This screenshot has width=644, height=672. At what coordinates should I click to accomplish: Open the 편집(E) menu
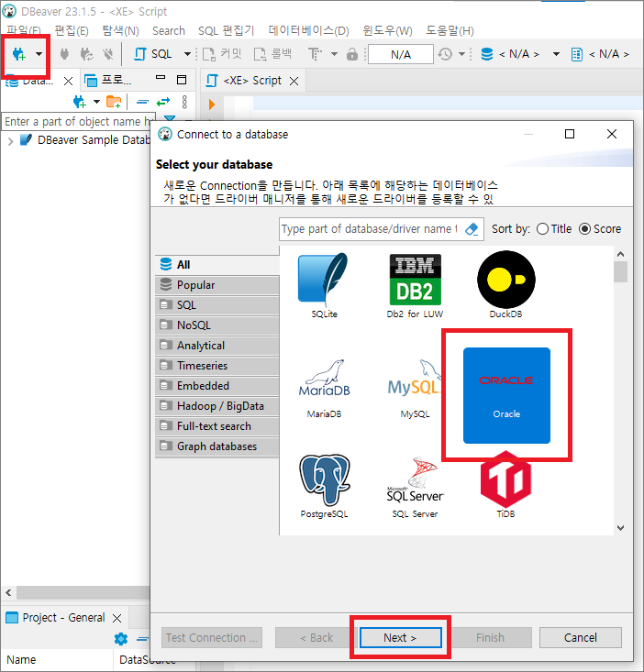point(72,31)
